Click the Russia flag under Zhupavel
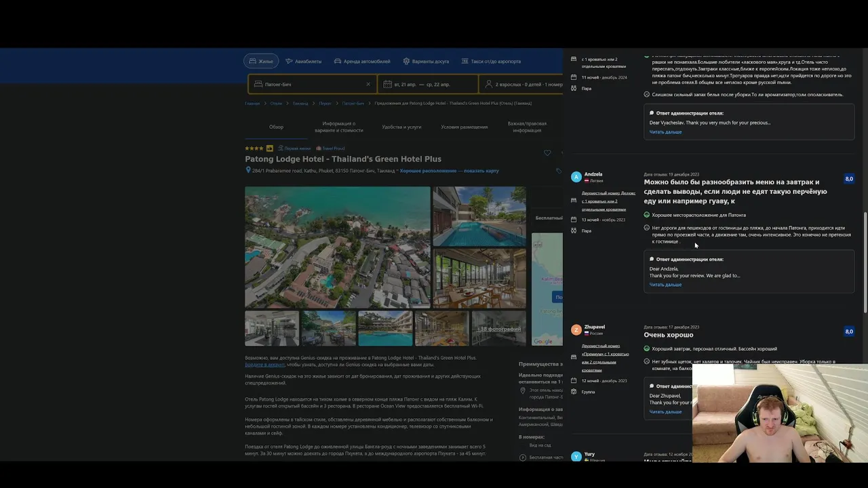 [587, 333]
